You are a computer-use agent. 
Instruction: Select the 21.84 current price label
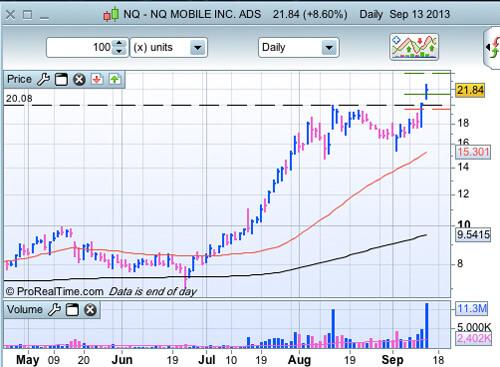pos(470,90)
